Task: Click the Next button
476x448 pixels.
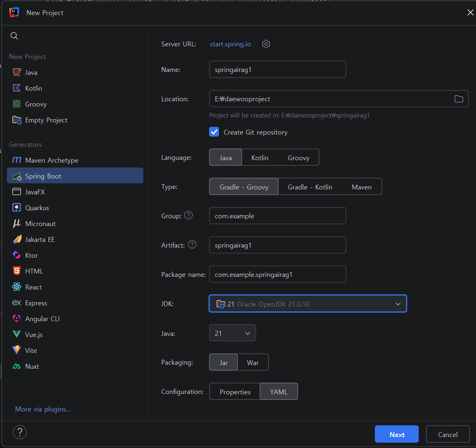Action: coord(396,434)
